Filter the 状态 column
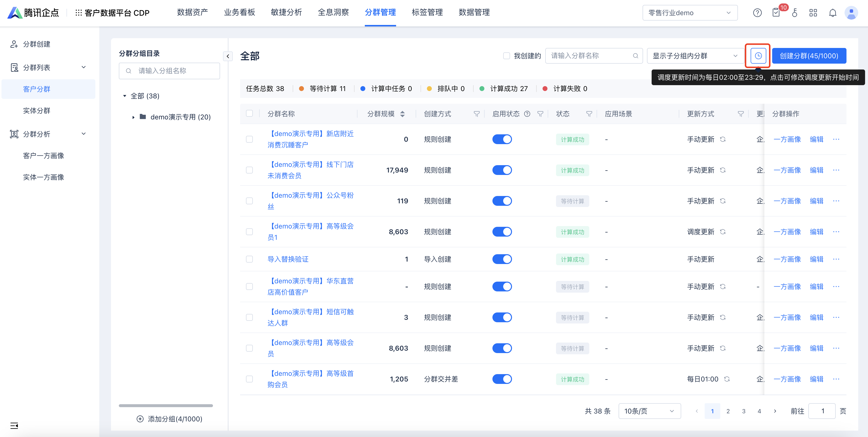This screenshot has height=437, width=868. point(589,114)
